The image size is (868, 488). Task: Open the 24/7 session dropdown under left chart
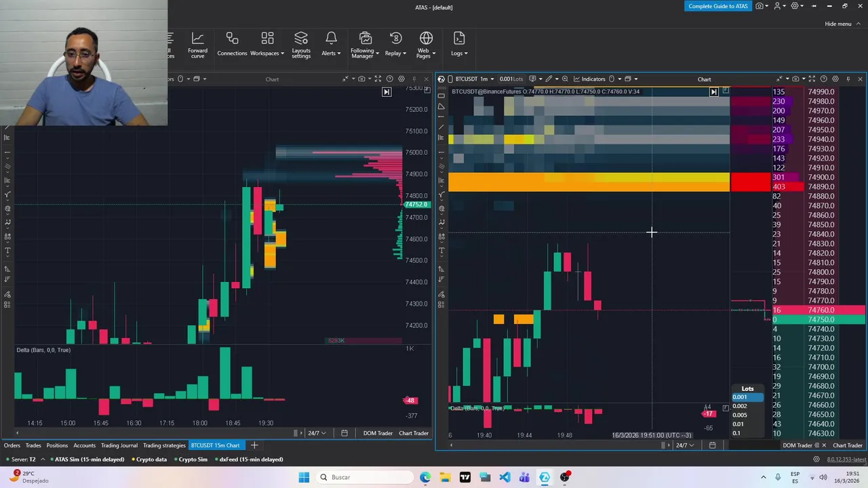pyautogui.click(x=317, y=433)
